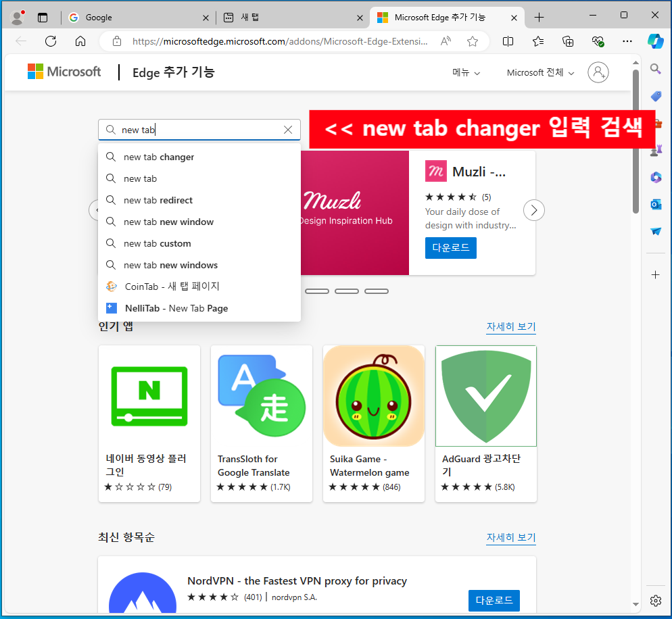The width and height of the screenshot is (672, 619).
Task: Open CoinTab - 새 탭 페이지 suggestion
Action: click(199, 286)
